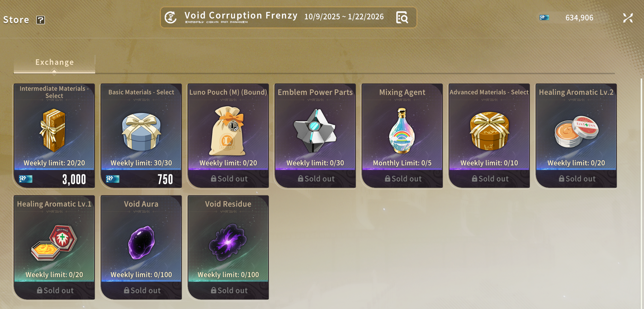Select the Void Residue icon
This screenshot has height=309, width=644.
(x=228, y=242)
